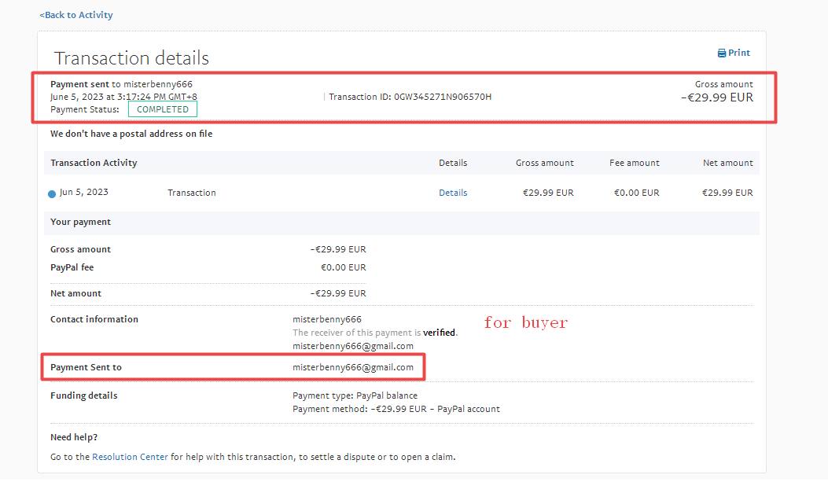This screenshot has height=504, width=828.
Task: Click the blue dot next to Jun 5, 2023
Action: coord(53,193)
